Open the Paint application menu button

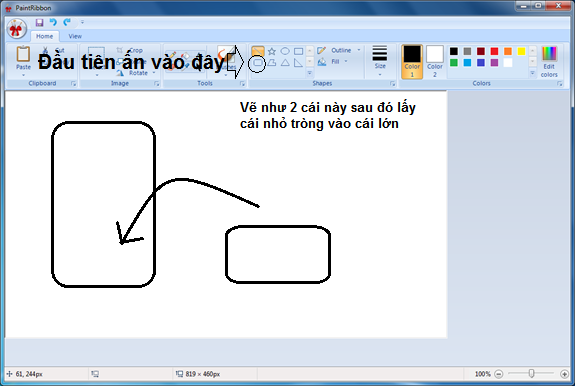16,29
